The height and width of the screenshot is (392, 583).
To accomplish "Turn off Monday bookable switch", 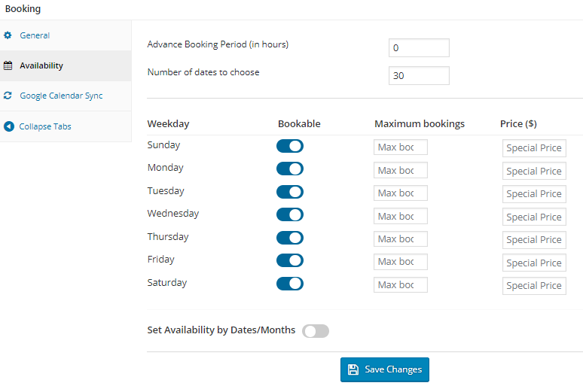I will (290, 169).
